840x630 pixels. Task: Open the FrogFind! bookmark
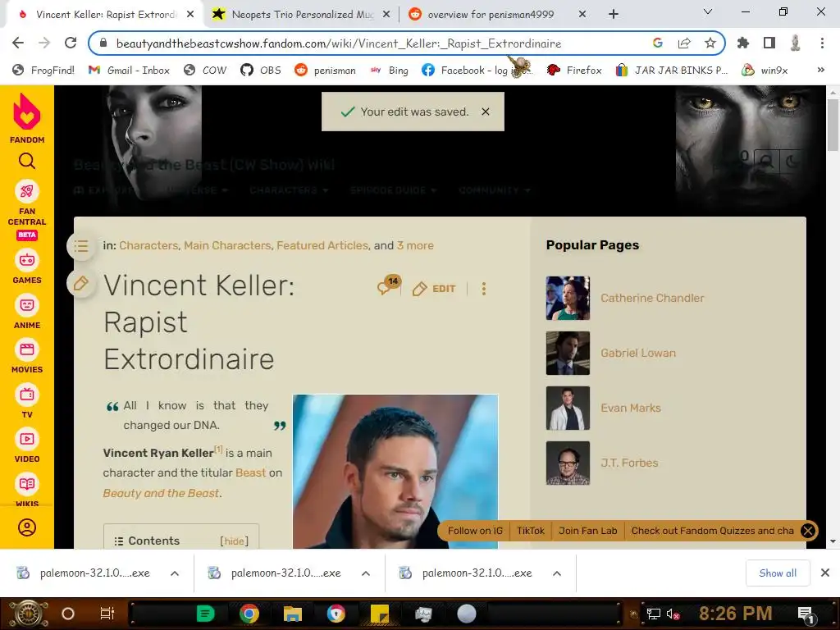click(43, 71)
